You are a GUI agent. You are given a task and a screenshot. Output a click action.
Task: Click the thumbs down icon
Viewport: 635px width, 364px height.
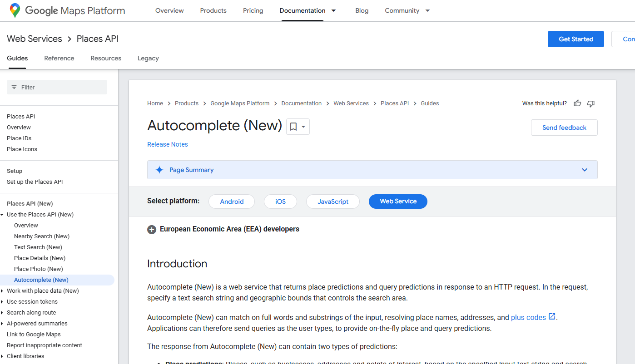pos(590,103)
